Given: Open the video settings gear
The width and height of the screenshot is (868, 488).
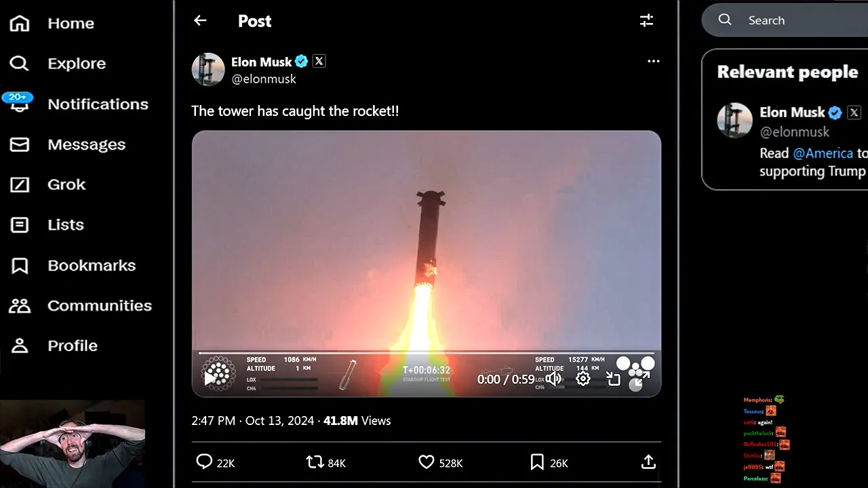Looking at the screenshot, I should [x=583, y=379].
